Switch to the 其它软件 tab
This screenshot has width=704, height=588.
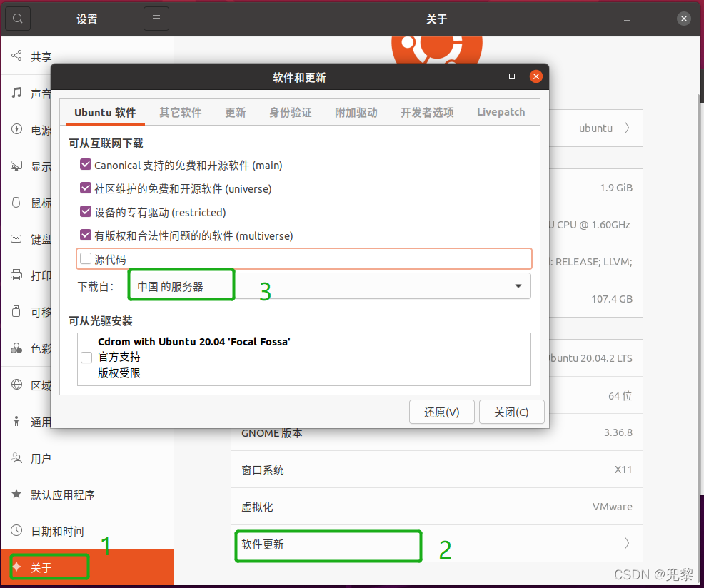click(x=181, y=112)
